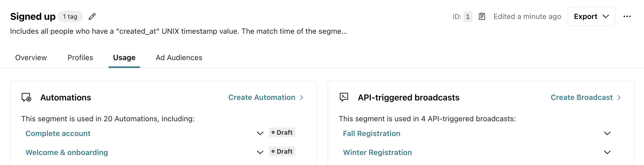This screenshot has height=165, width=644.
Task: Select the Usage tab
Action: pos(124,57)
